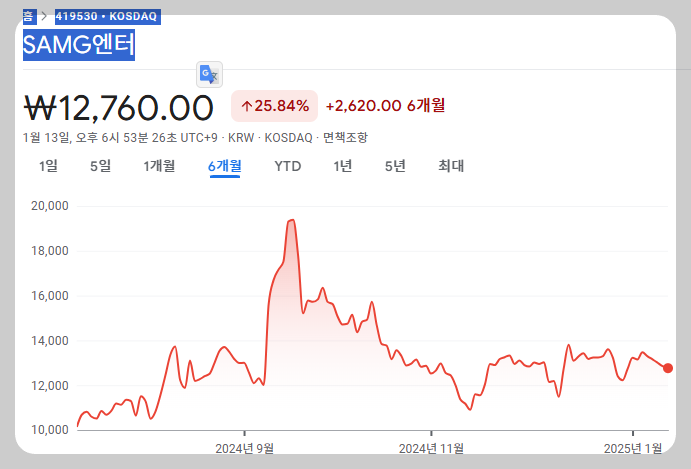Image resolution: width=691 pixels, height=469 pixels.
Task: Select the 최대 range tab
Action: tap(451, 166)
